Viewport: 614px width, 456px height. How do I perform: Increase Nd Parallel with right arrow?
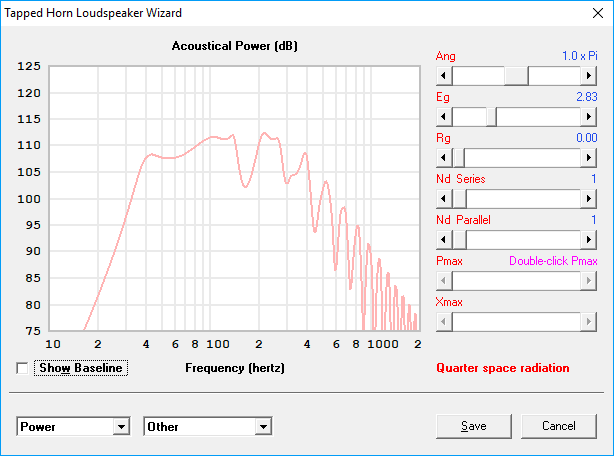coord(589,240)
